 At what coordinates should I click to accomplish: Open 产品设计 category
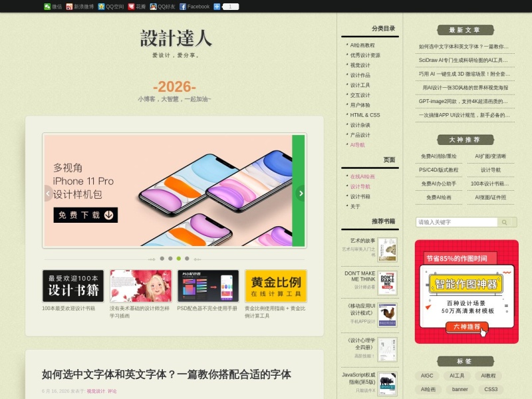click(x=360, y=135)
